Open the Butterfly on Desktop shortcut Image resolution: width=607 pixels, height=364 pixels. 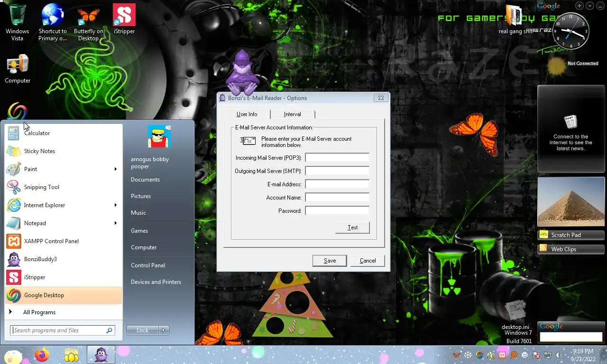(88, 22)
